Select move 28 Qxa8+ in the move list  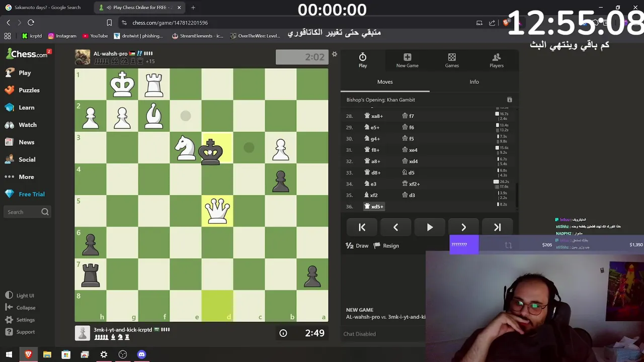coord(373,116)
